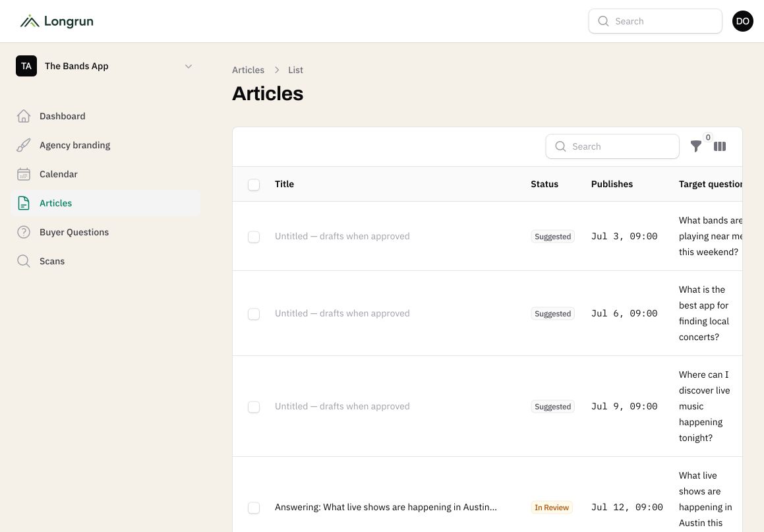Select Articles in the sidebar
This screenshot has height=532, width=764.
pos(105,203)
